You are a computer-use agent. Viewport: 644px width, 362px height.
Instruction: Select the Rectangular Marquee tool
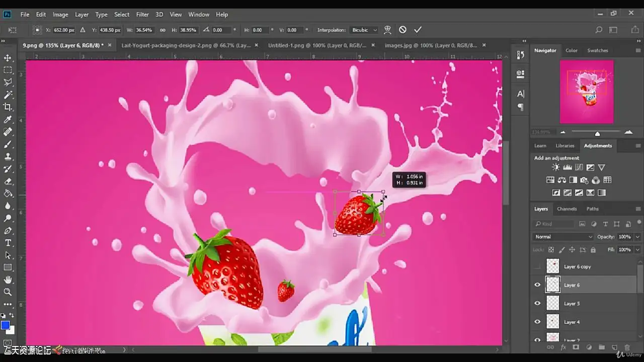[x=8, y=70]
